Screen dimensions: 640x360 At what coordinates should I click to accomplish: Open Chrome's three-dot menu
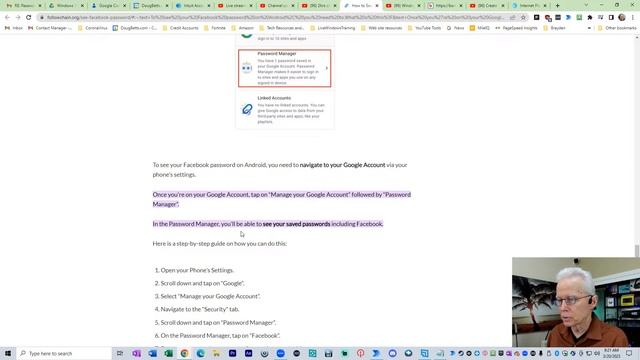tap(633, 18)
